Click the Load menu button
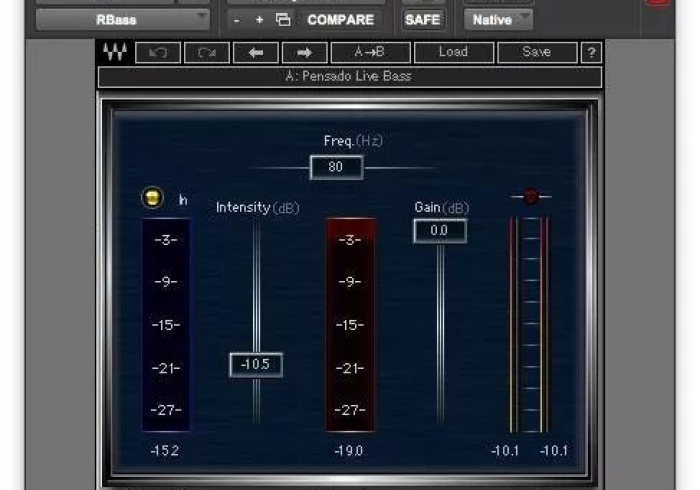700x490 pixels. click(453, 53)
